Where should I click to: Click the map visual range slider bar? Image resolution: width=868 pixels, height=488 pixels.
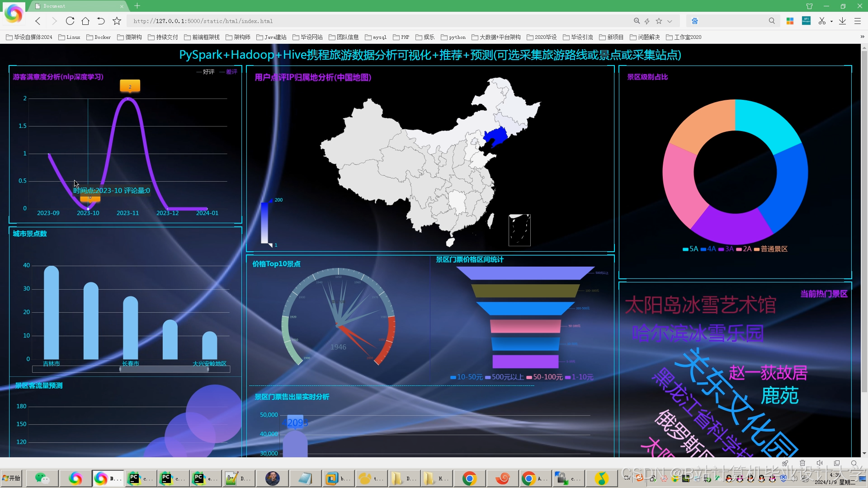point(264,223)
